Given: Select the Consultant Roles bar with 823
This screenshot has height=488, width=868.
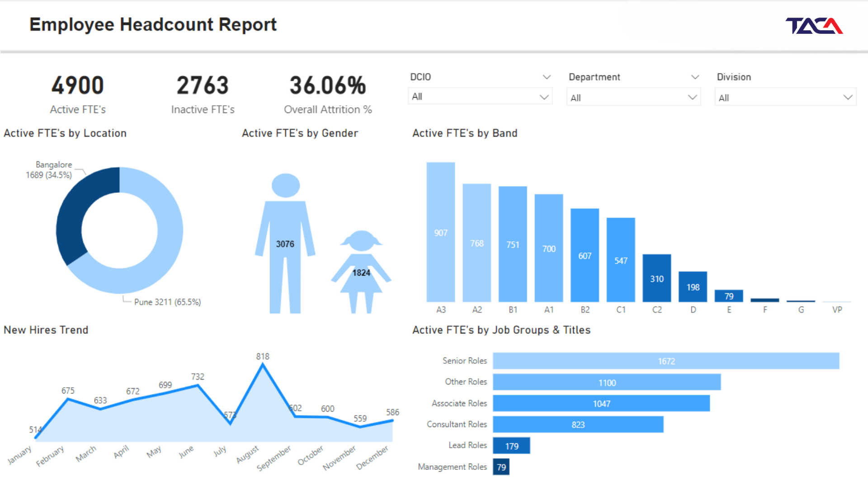Looking at the screenshot, I should [578, 424].
